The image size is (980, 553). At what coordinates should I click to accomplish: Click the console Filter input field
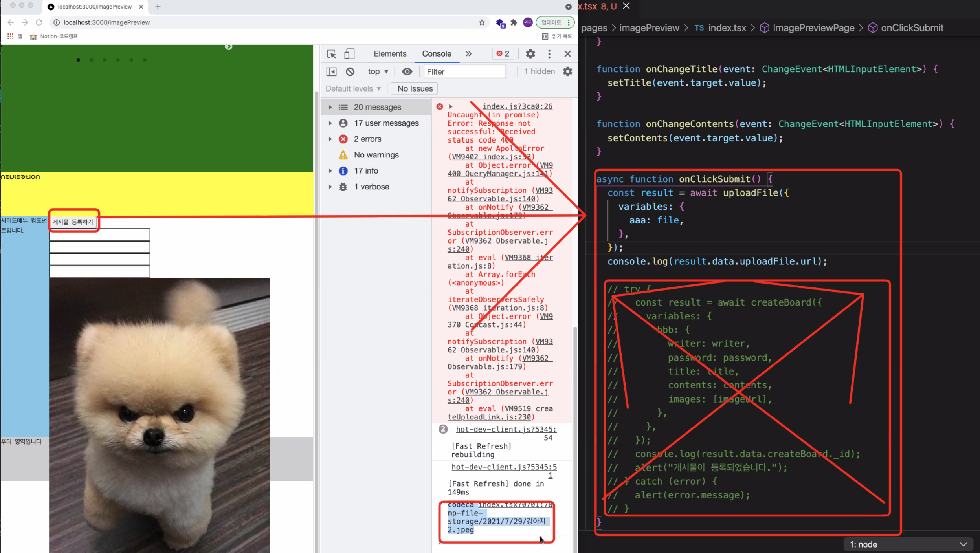click(x=464, y=71)
